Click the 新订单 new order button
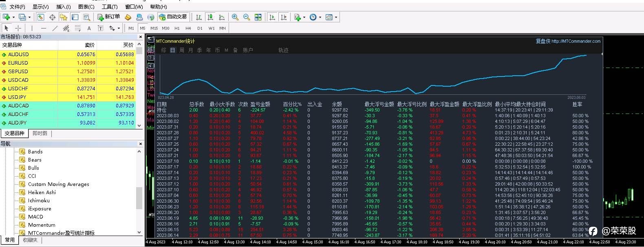This screenshot has height=247, width=644. click(109, 17)
